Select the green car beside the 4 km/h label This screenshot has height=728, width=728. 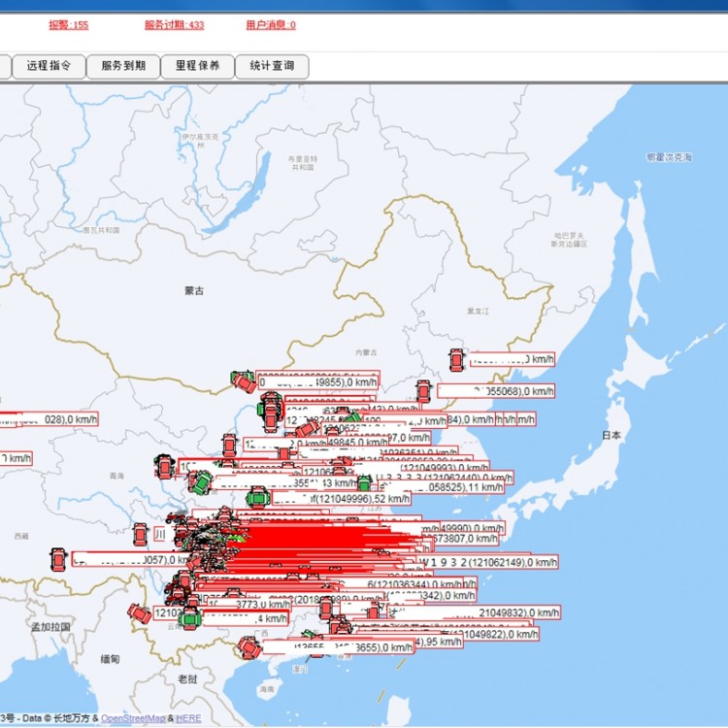tap(190, 618)
